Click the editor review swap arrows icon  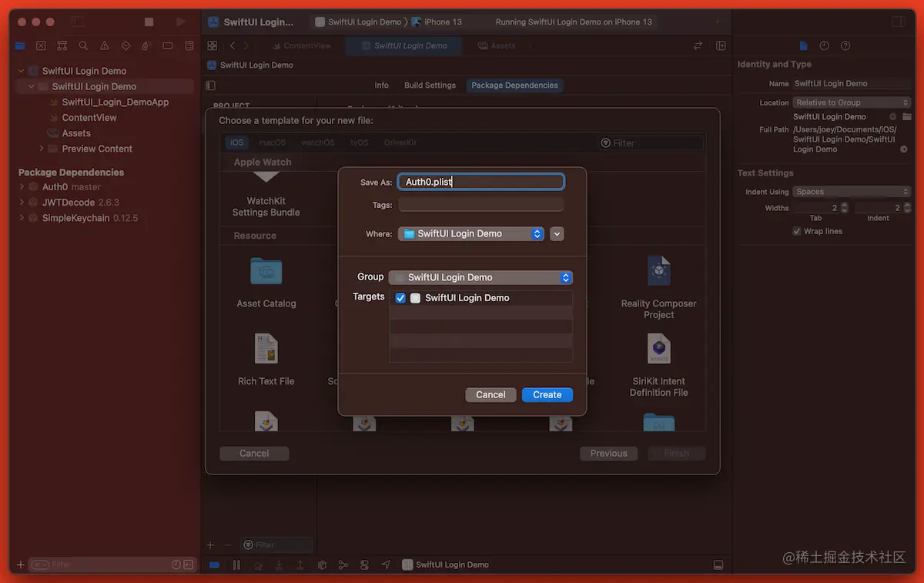698,46
